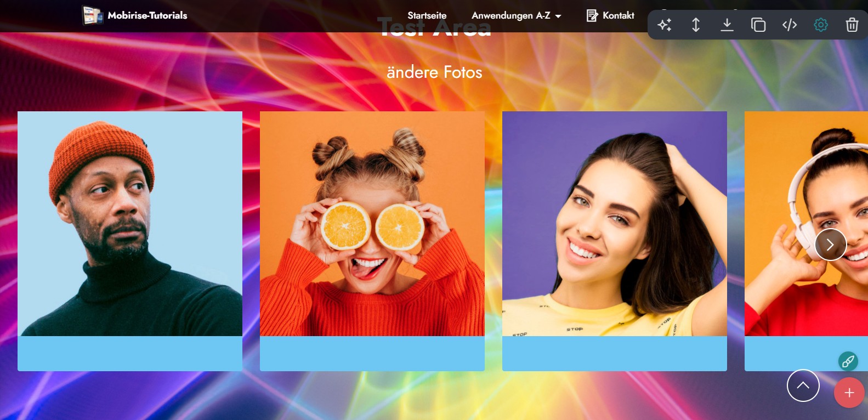Duplicate the block with the copy icon
868x420 pixels.
tap(758, 25)
